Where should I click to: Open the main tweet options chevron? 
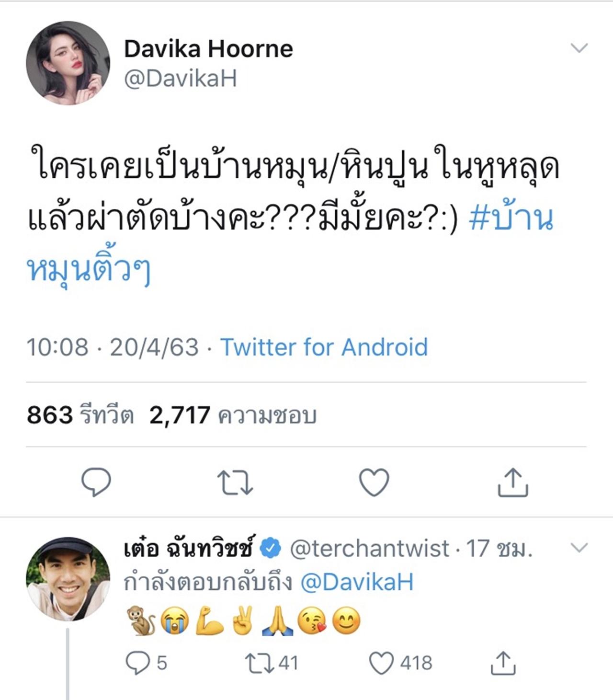579,48
